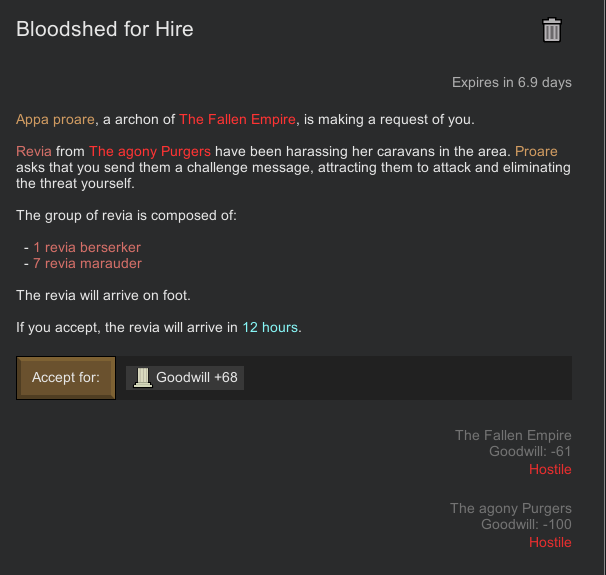
Task: Select The agony Purgers goodwill summary
Action: 511,525
